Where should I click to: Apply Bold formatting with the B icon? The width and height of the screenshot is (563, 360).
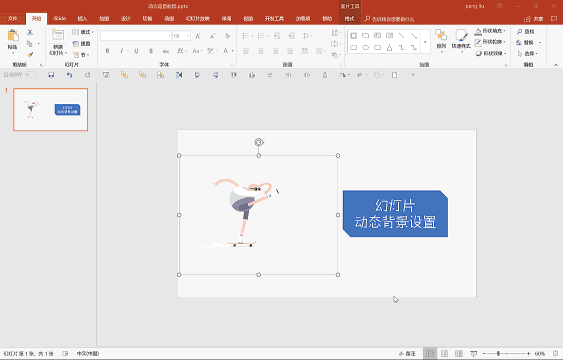point(107,51)
